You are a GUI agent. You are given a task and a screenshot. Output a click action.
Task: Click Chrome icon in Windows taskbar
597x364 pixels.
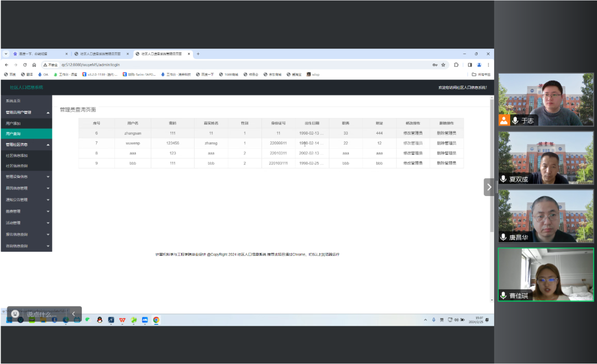click(156, 320)
